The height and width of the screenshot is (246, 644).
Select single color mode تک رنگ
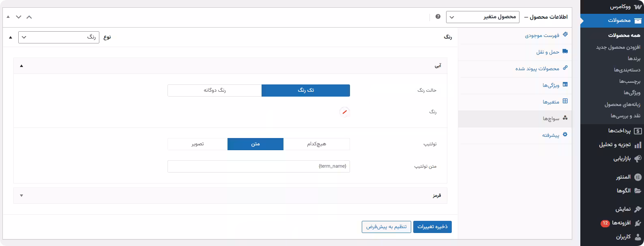306,91
